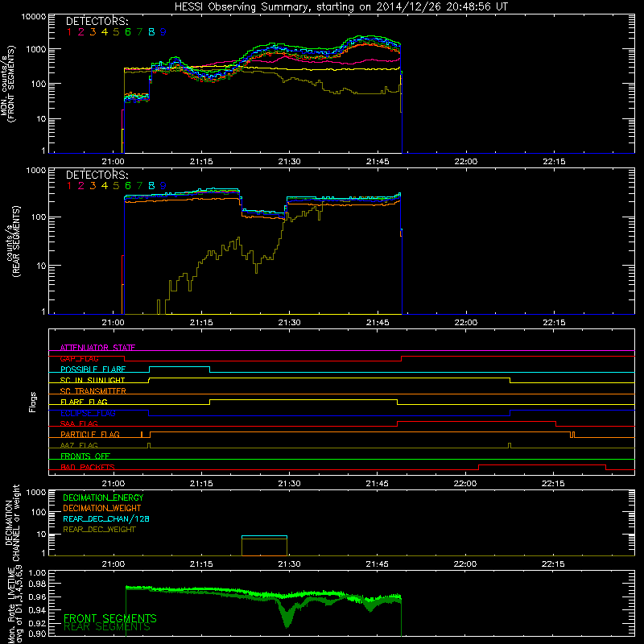Screen dimensions: 644x644
Task: Click the 0.98 tick on livetime axis
Action: [x=37, y=584]
